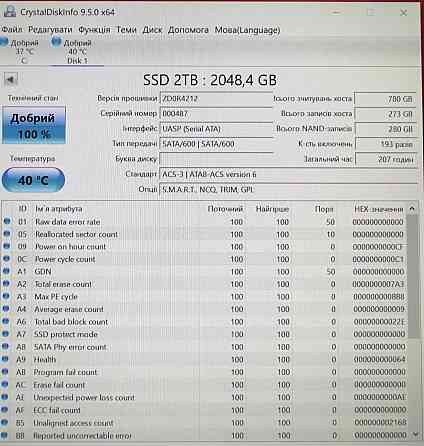Click the power on hours value 207

click(x=386, y=159)
